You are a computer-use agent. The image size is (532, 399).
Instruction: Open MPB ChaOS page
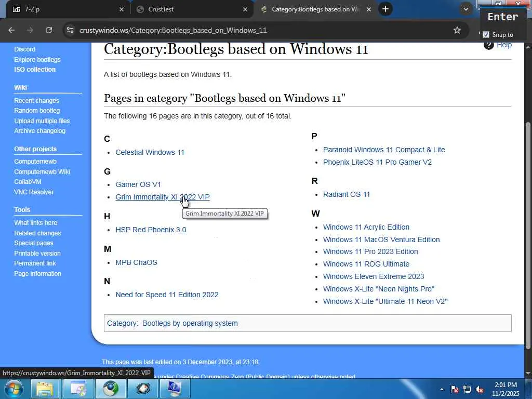coord(136,262)
